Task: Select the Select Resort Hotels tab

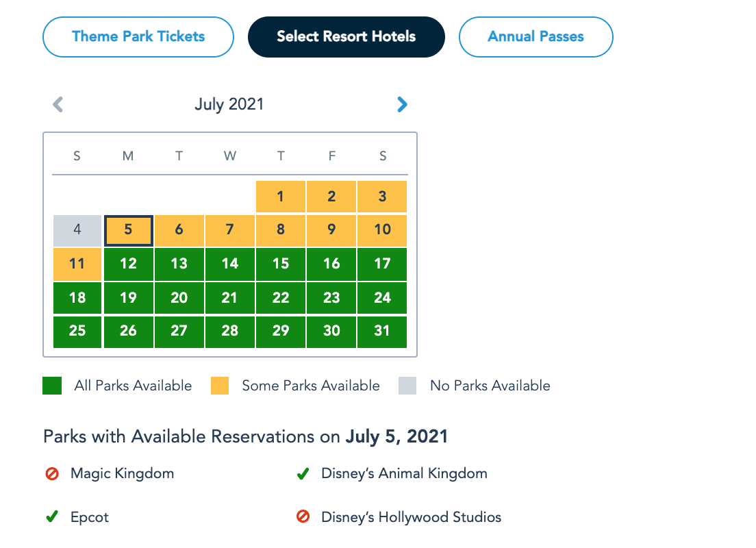Action: (346, 36)
